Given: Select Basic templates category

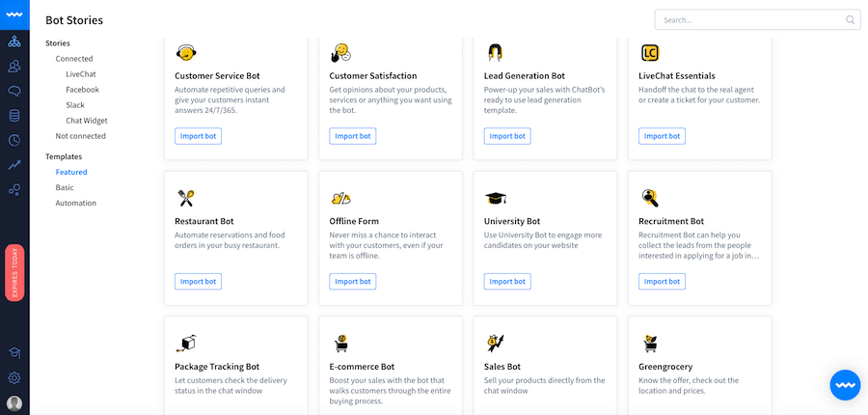Looking at the screenshot, I should pyautogui.click(x=65, y=188).
